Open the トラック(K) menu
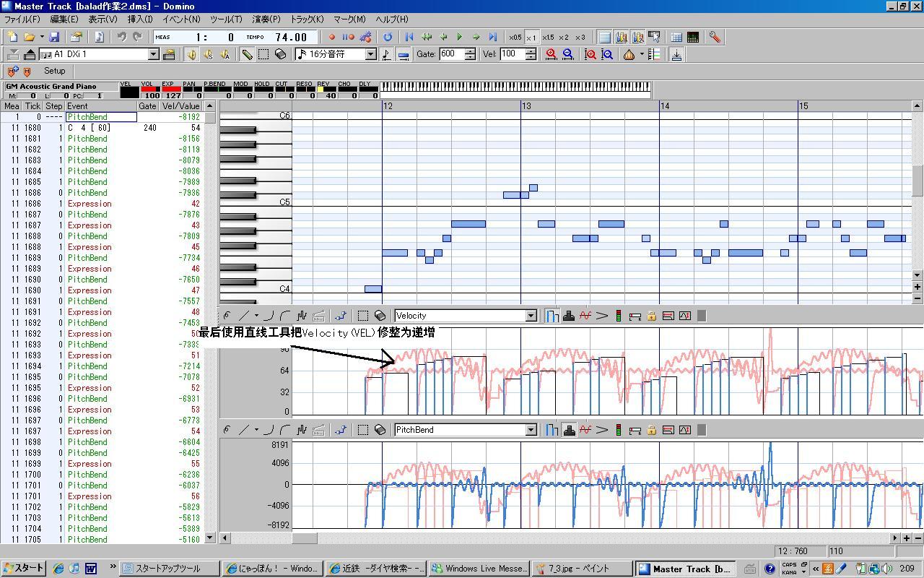Screen dimensions: 924x578 click(x=307, y=20)
